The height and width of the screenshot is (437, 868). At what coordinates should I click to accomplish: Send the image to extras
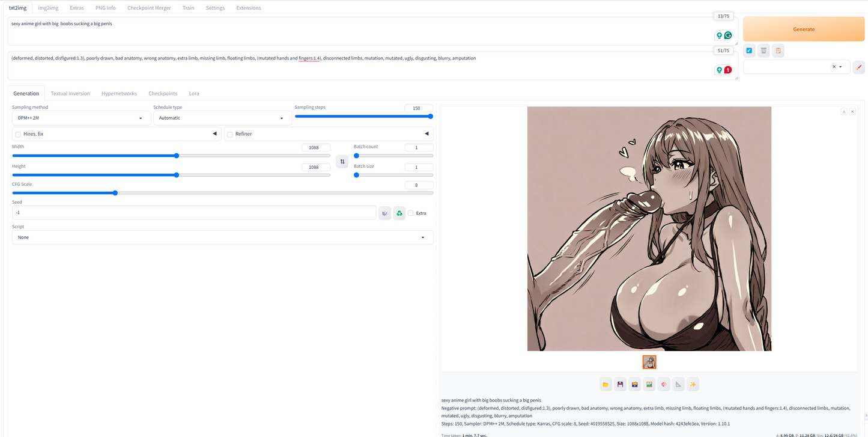pyautogui.click(x=678, y=384)
